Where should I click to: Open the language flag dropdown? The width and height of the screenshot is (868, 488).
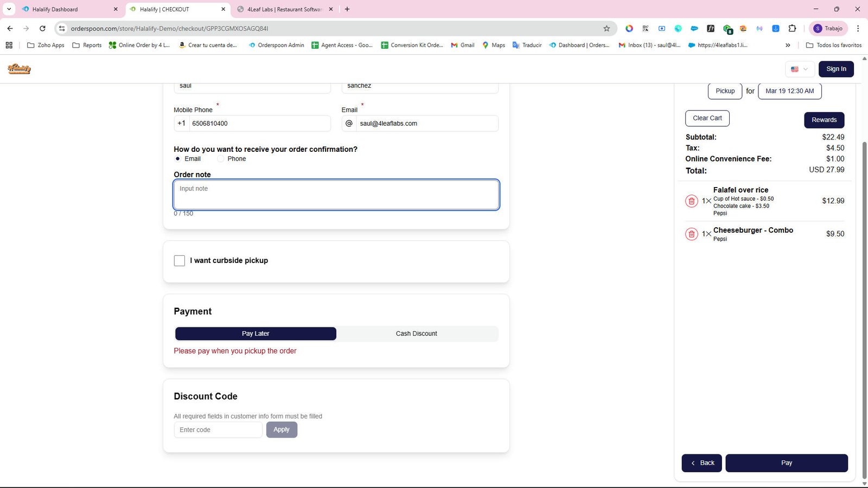(800, 69)
